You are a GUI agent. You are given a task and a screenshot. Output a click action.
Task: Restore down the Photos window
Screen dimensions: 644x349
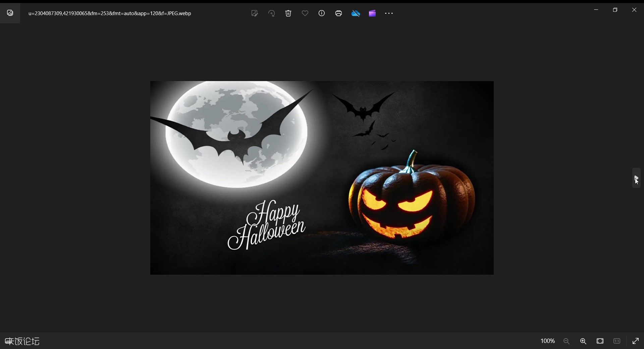(x=615, y=10)
